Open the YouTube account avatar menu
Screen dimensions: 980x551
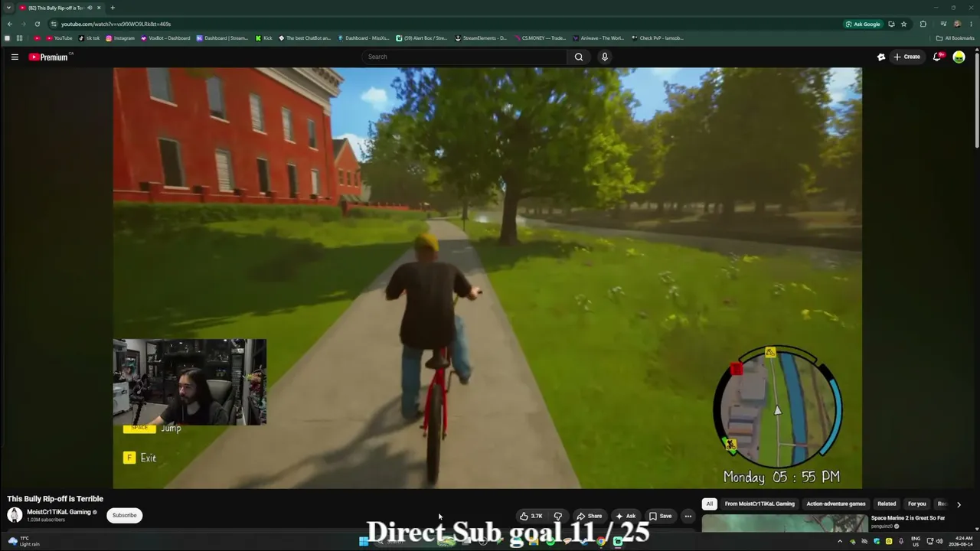pyautogui.click(x=959, y=57)
